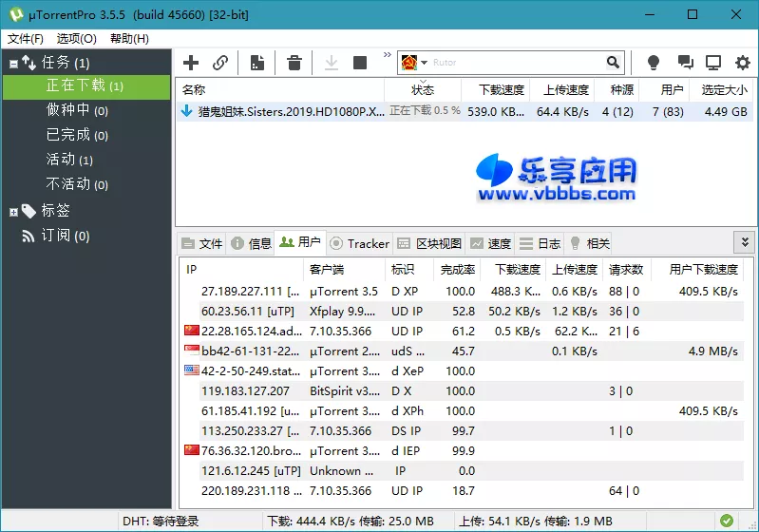The width and height of the screenshot is (759, 532).
Task: Select 正在下载 (1) category
Action: [x=86, y=86]
